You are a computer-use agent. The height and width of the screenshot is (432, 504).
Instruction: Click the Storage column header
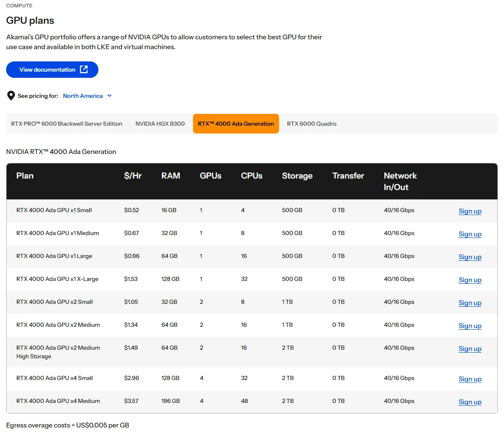click(297, 176)
